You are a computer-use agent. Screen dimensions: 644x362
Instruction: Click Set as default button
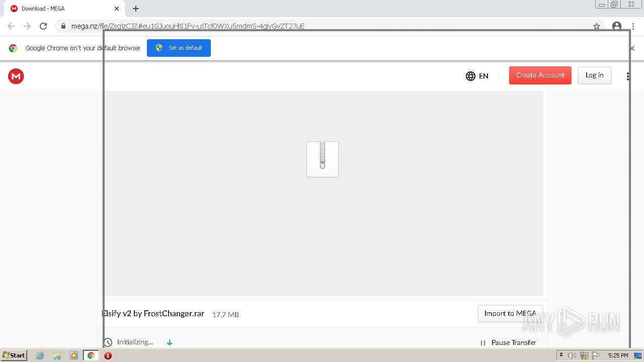(x=179, y=48)
